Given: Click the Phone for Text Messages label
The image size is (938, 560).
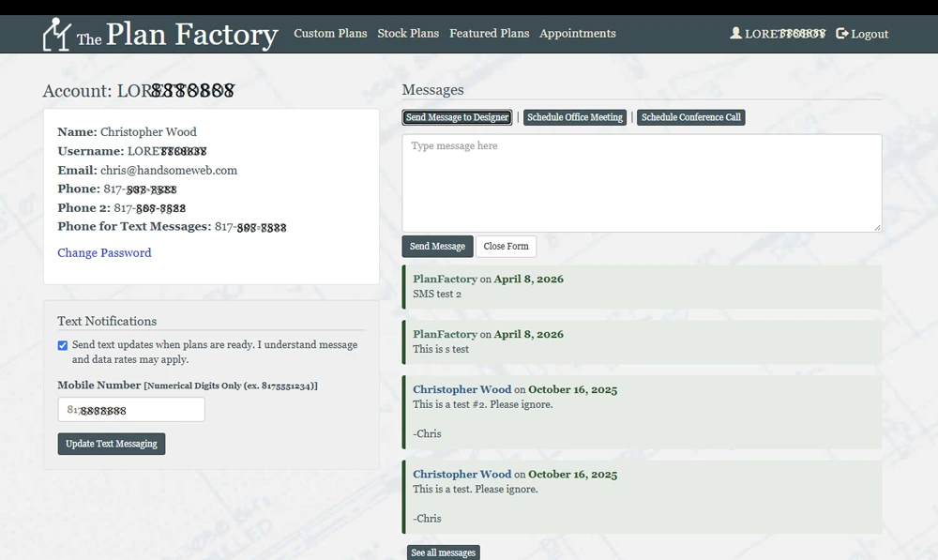Looking at the screenshot, I should [x=134, y=226].
